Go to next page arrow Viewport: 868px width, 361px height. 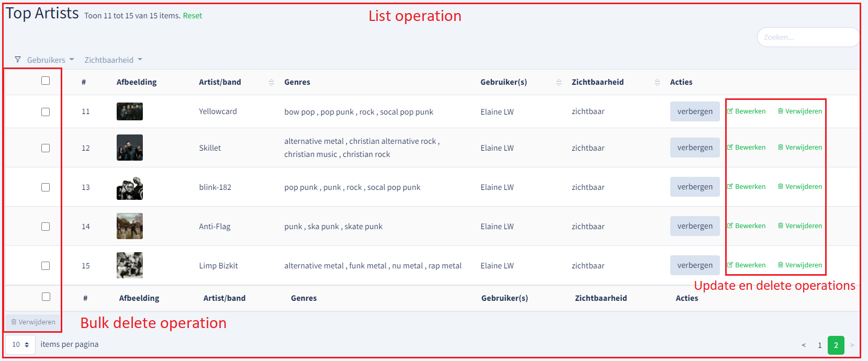click(x=852, y=345)
